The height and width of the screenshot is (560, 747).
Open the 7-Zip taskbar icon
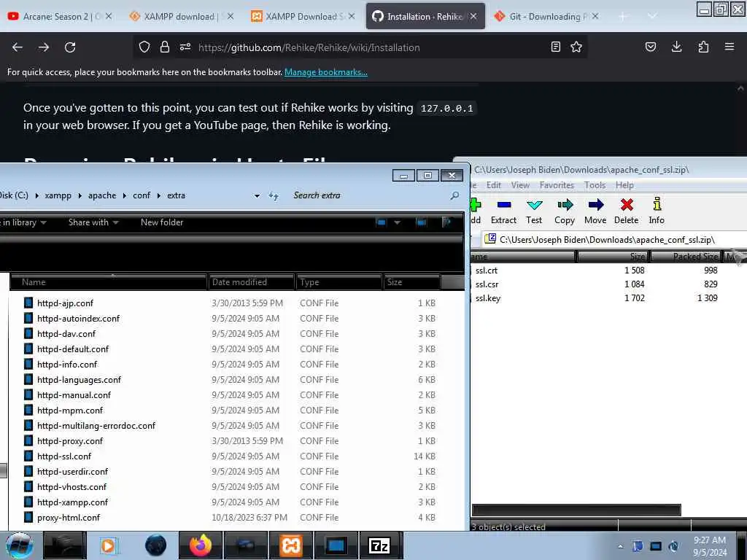pyautogui.click(x=379, y=545)
